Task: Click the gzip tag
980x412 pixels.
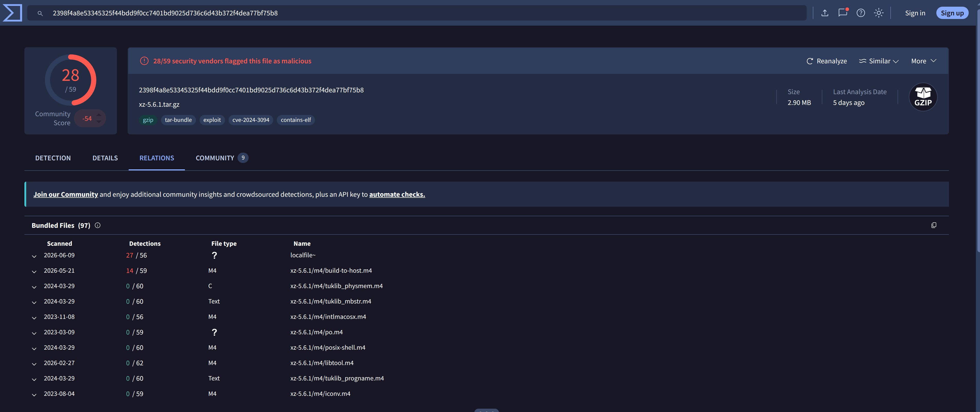Action: point(148,120)
